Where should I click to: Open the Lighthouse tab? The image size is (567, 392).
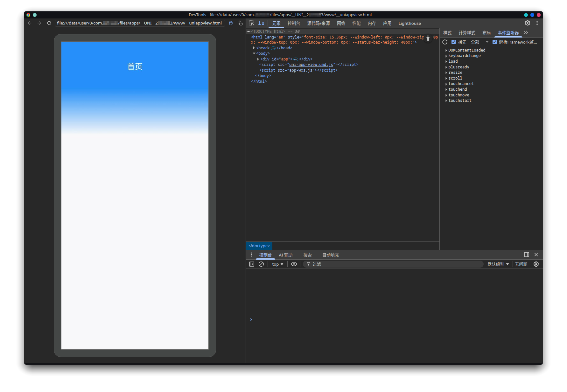(x=409, y=23)
